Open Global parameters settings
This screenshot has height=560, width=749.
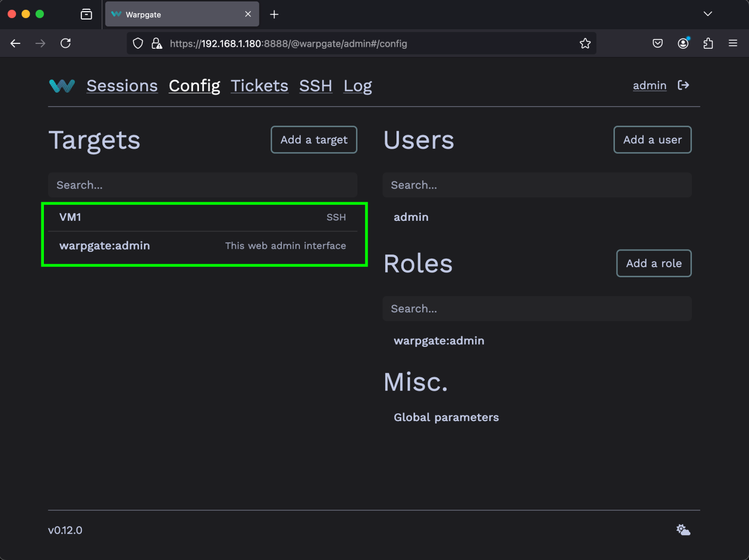(446, 417)
